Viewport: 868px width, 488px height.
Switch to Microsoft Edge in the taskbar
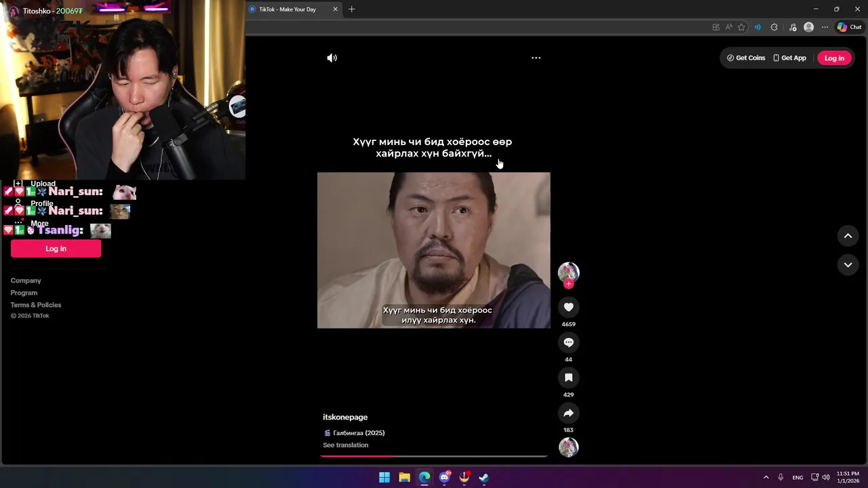tap(425, 477)
